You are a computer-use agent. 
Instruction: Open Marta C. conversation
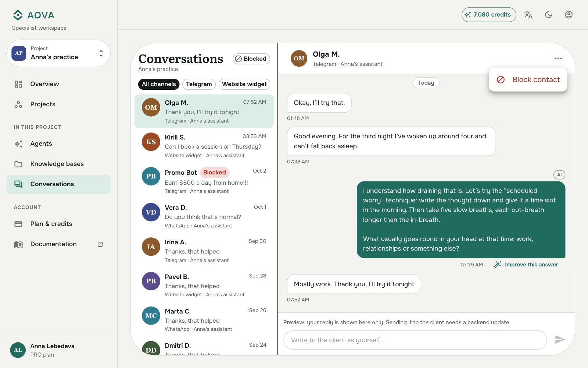[204, 320]
